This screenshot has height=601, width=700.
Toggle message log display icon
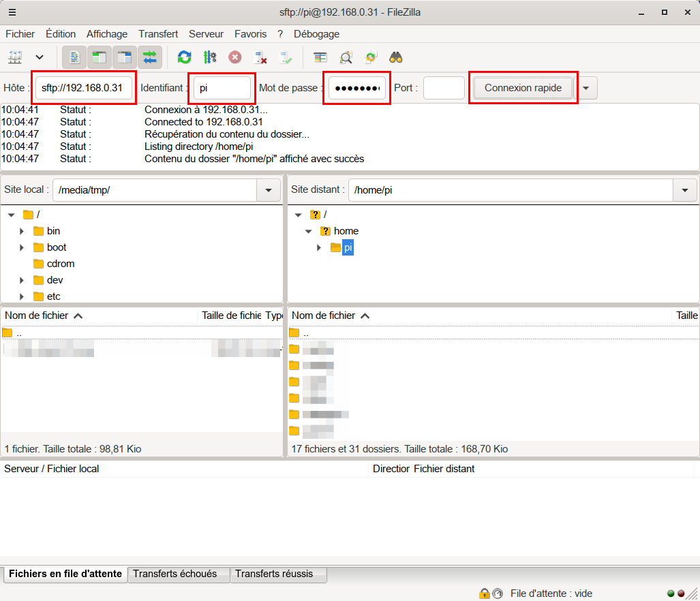(x=74, y=57)
